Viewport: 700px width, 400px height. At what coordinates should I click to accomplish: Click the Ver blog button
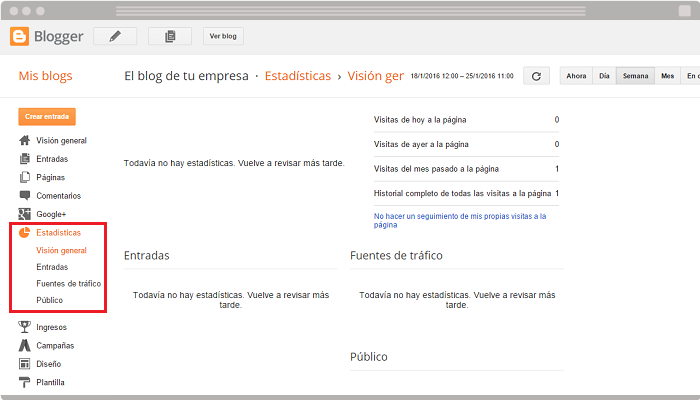(x=224, y=37)
